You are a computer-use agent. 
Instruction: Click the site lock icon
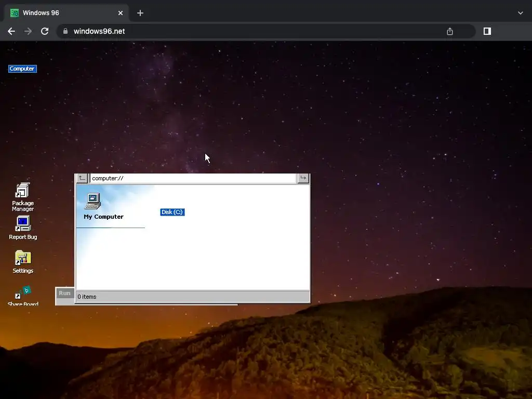65,31
